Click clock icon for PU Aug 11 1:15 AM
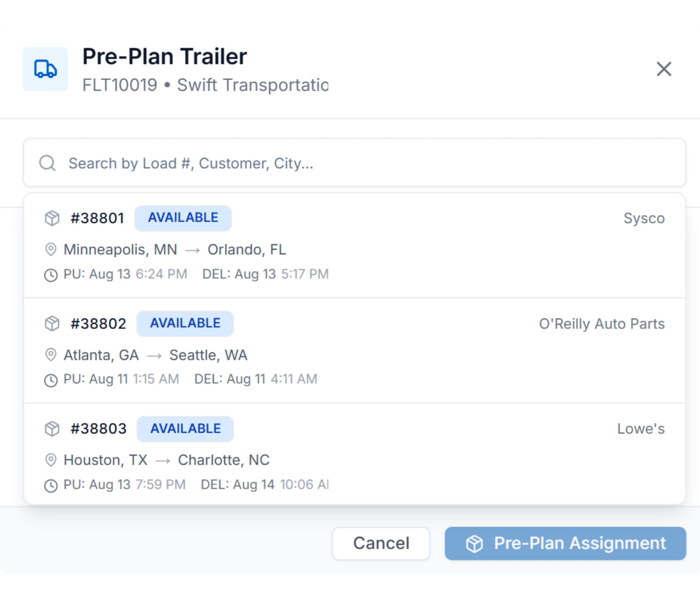This screenshot has width=700, height=596. (x=51, y=380)
